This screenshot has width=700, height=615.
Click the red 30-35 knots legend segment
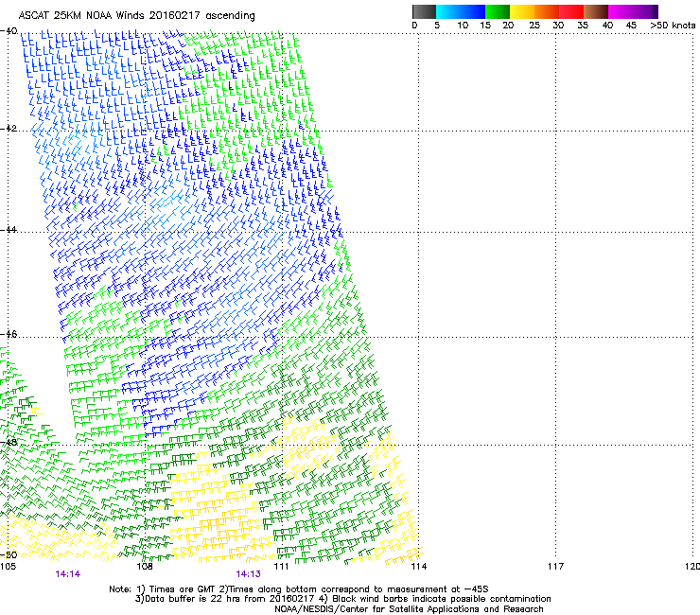coord(571,11)
